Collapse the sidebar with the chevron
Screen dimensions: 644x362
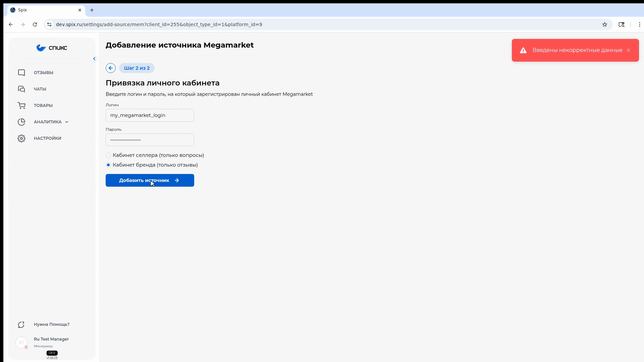pos(94,59)
